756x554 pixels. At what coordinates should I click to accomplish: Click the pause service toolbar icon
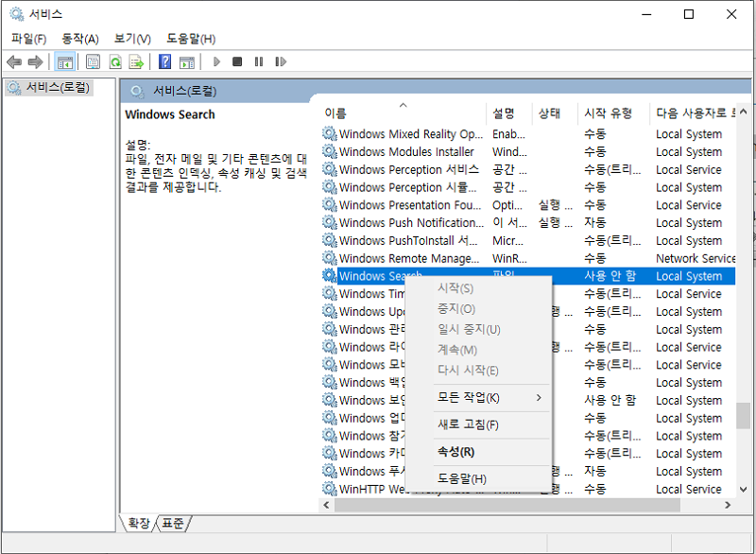[258, 62]
